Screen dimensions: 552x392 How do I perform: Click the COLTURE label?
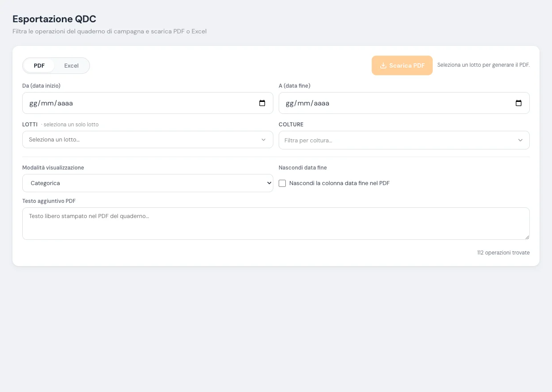(291, 125)
